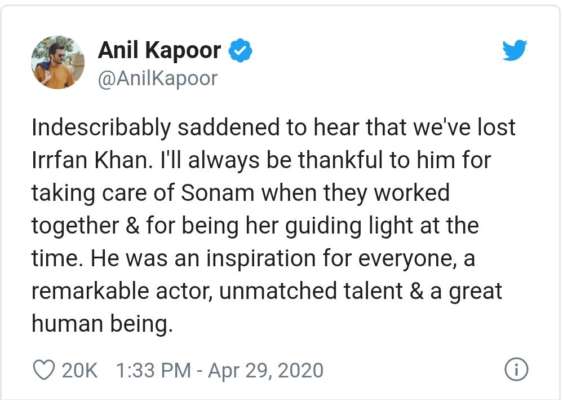Image resolution: width=563 pixels, height=400 pixels.
Task: Click the phrase unmatched talent
Action: pos(311,291)
